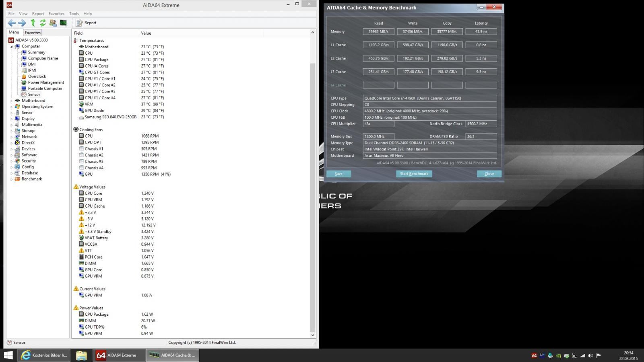Open the Help menu

88,14
